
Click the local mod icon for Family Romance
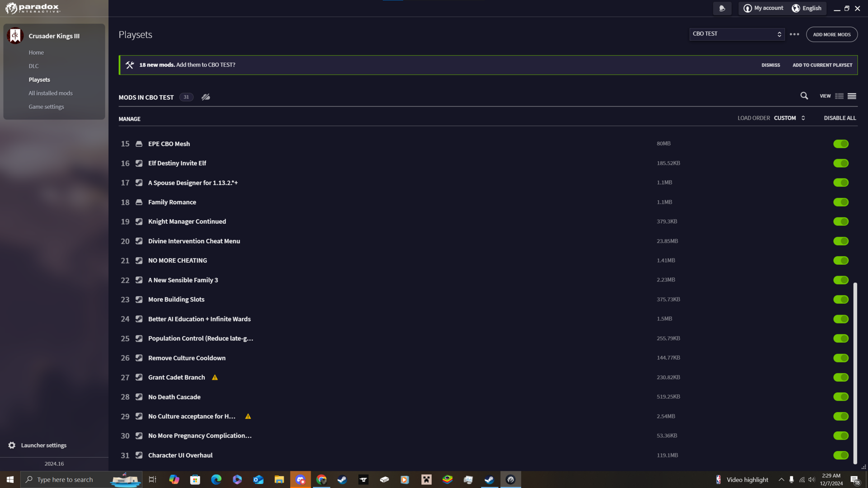[139, 202]
